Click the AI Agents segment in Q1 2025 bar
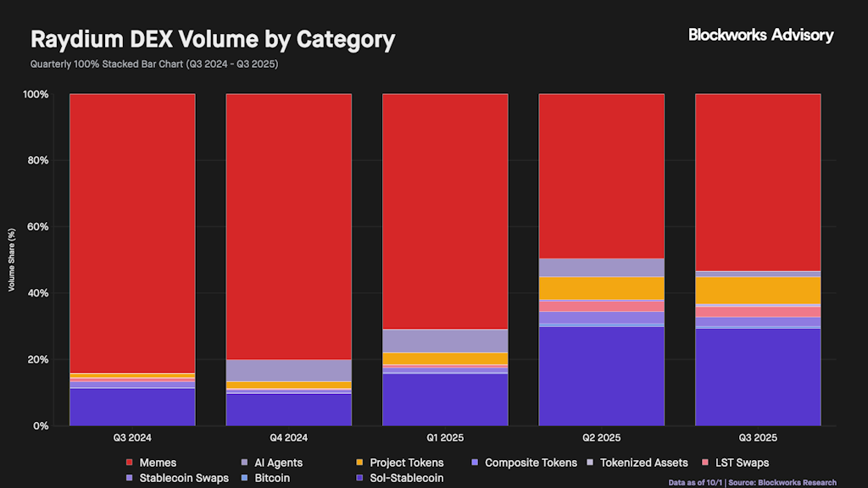 [445, 341]
